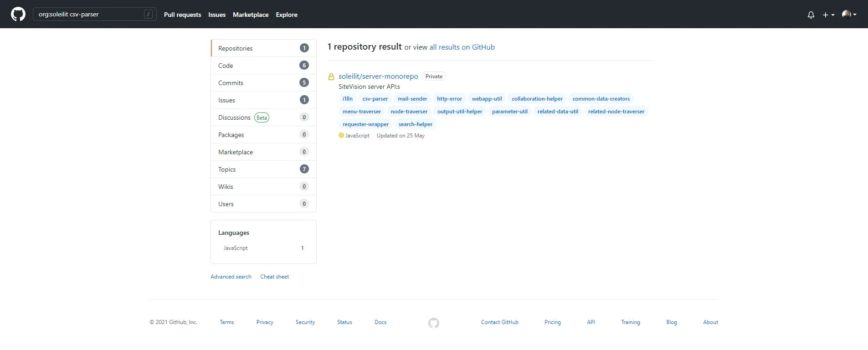Click menu-traverser topic tag
Image resolution: width=868 pixels, height=350 pixels.
point(362,112)
